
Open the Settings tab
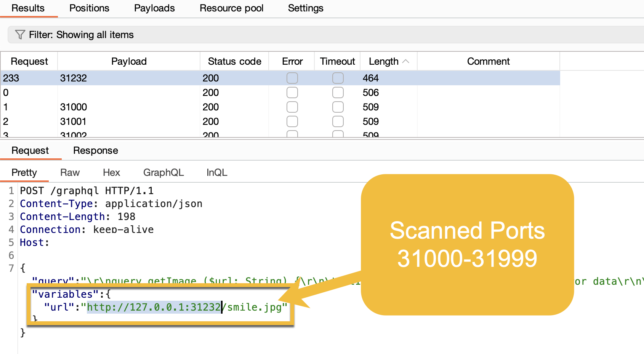click(306, 8)
